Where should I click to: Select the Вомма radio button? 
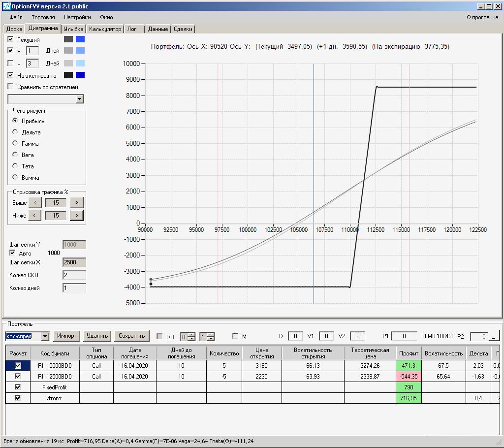click(x=15, y=177)
